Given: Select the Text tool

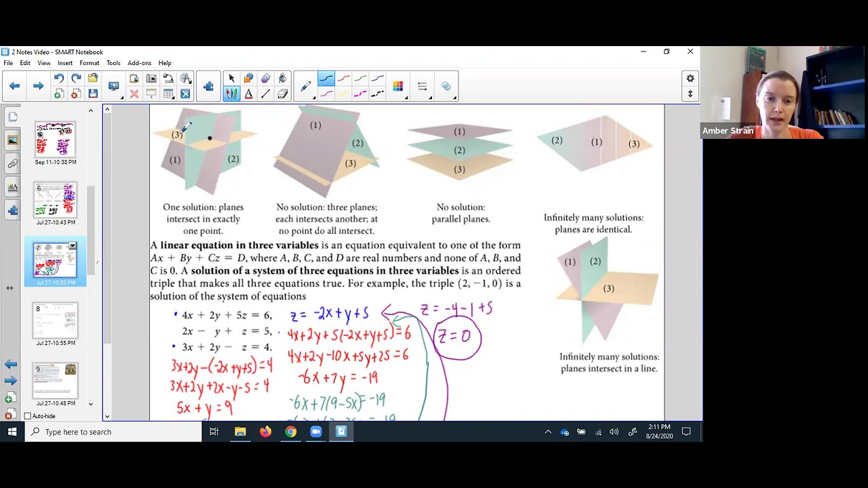Looking at the screenshot, I should [x=248, y=94].
